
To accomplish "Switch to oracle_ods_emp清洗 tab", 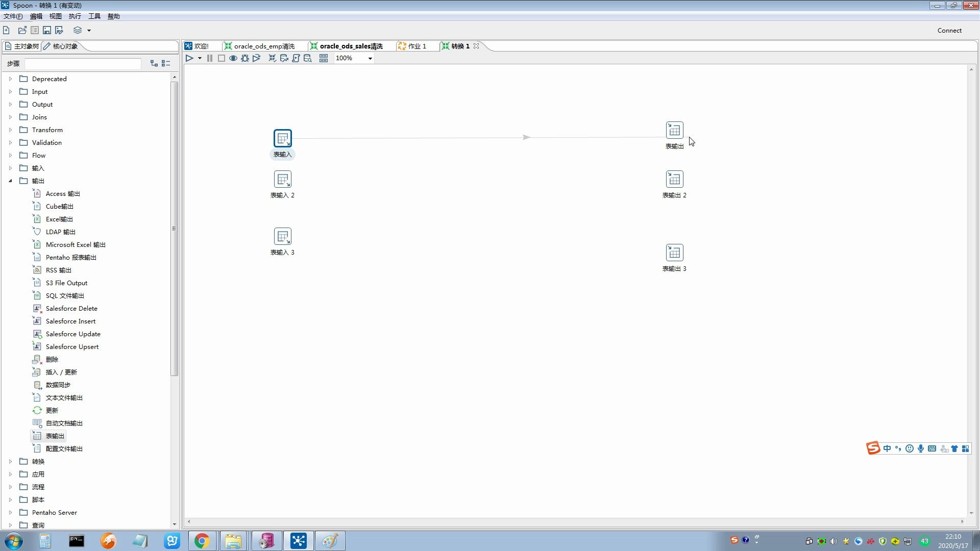I will click(x=264, y=46).
